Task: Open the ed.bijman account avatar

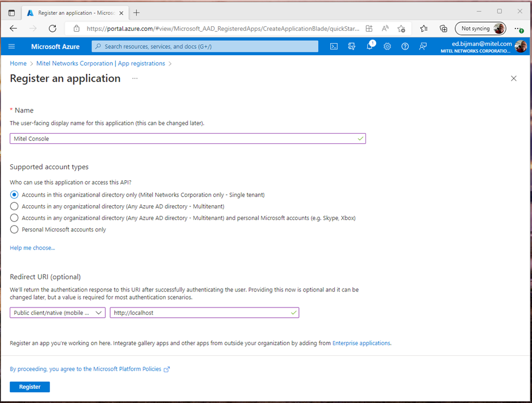Action: coord(521,47)
